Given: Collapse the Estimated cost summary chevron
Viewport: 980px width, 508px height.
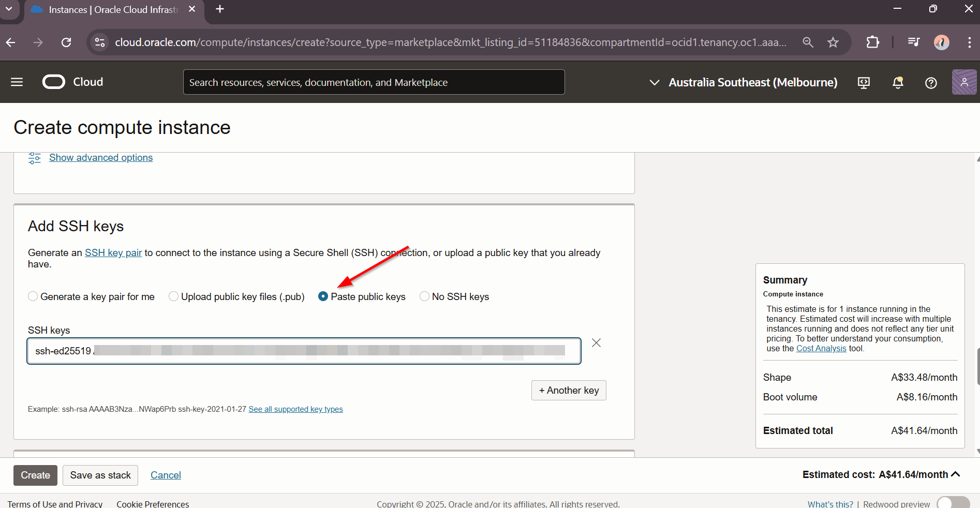Looking at the screenshot, I should coord(955,474).
